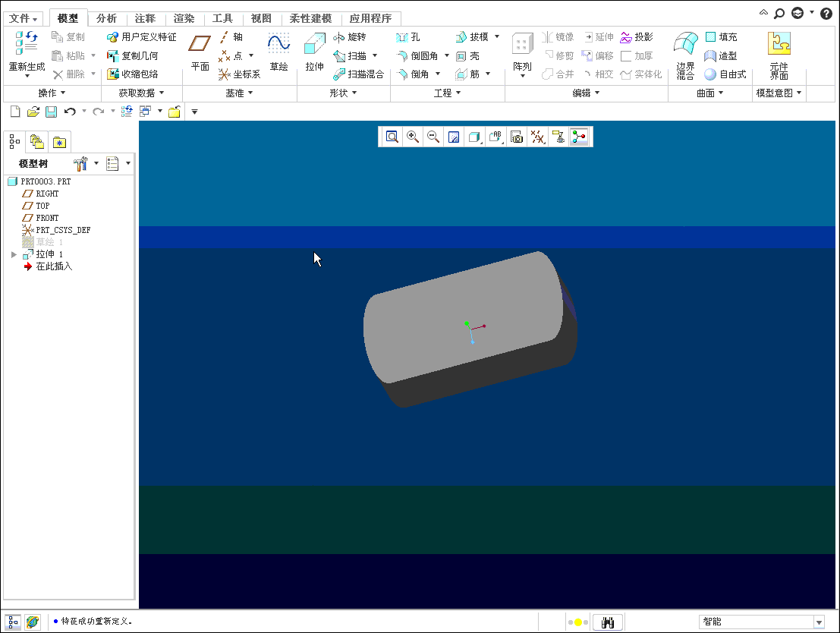
Task: Open the 操作 group dropdown
Action: pyautogui.click(x=52, y=93)
